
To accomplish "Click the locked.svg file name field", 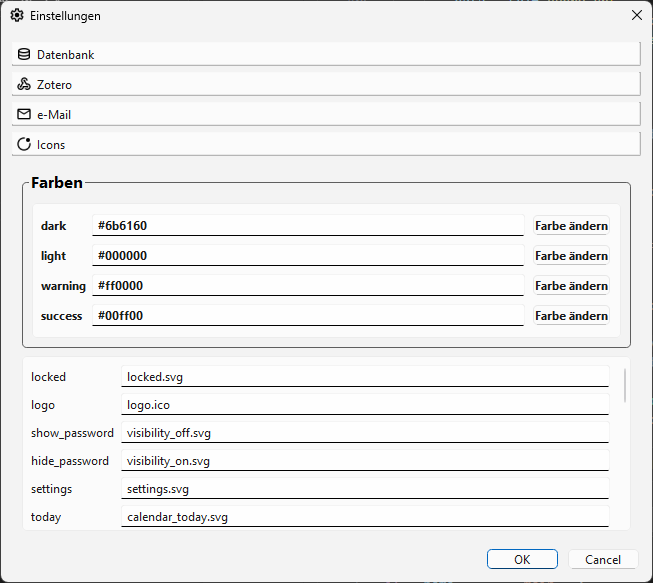I will [365, 377].
